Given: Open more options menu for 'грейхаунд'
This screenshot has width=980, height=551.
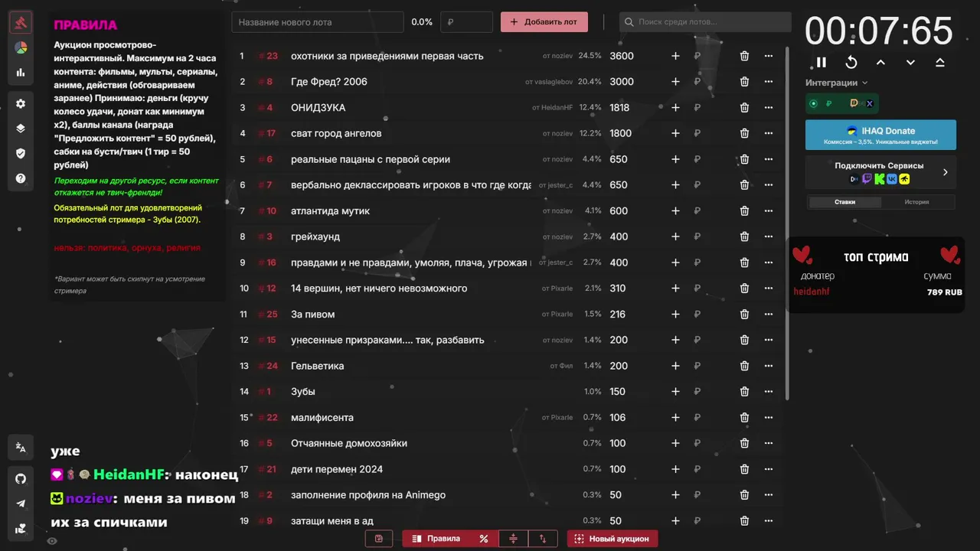Looking at the screenshot, I should (x=769, y=236).
